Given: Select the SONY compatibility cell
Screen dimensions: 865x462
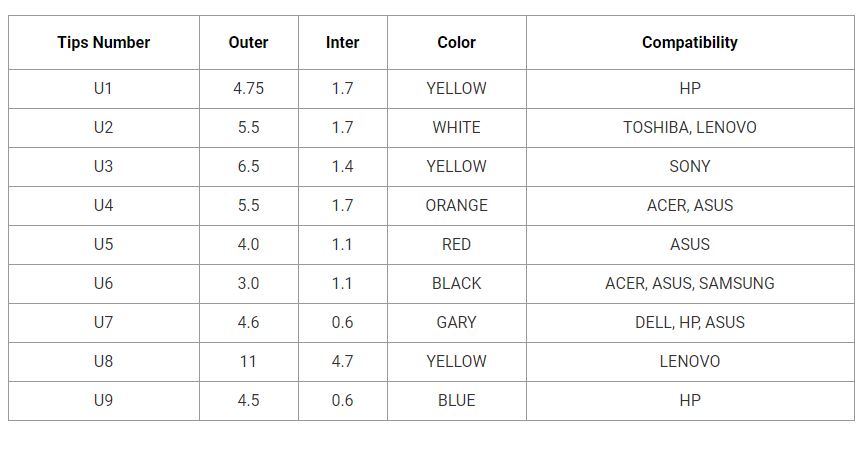Looking at the screenshot, I should [x=689, y=166].
